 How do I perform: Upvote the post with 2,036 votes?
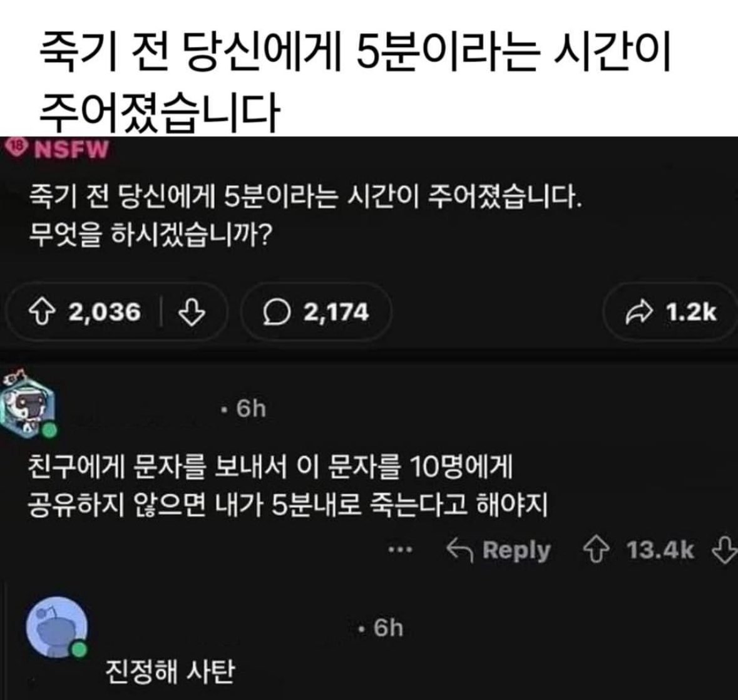[42, 312]
